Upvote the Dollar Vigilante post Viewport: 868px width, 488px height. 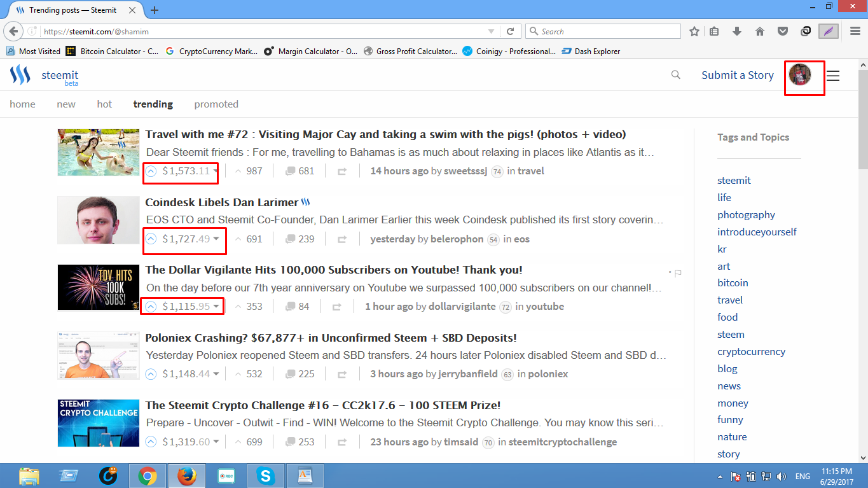[151, 306]
